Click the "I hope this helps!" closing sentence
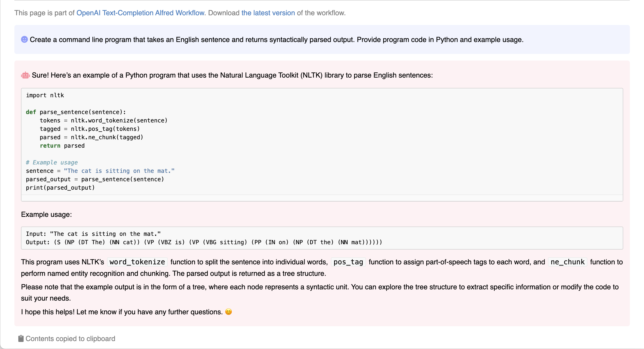The width and height of the screenshot is (644, 349). tap(122, 312)
